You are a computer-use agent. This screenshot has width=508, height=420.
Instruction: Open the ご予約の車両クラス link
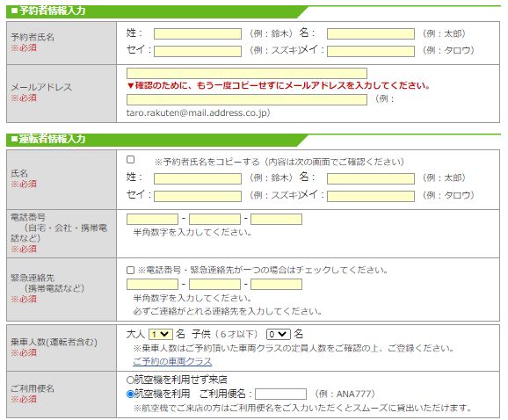(172, 361)
